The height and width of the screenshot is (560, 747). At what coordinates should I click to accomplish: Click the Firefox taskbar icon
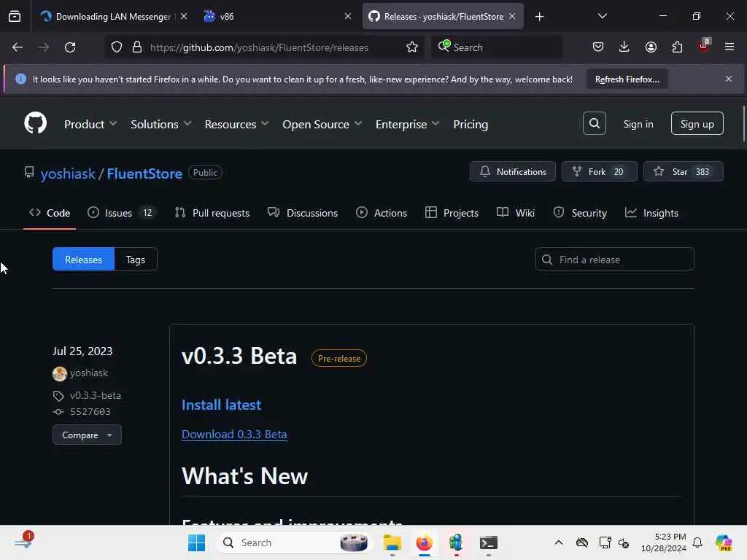[424, 542]
